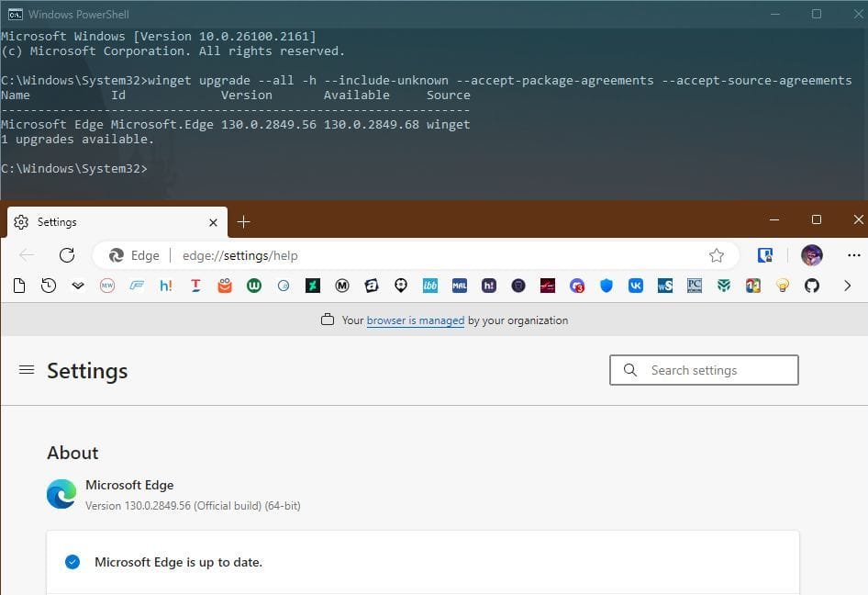Screen dimensions: 868x595
Task: Open the blue italic F bookmark
Action: coord(137,286)
